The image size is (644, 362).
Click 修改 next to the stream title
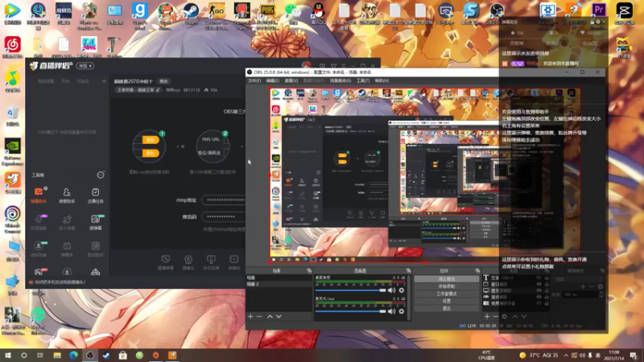pyautogui.click(x=163, y=81)
